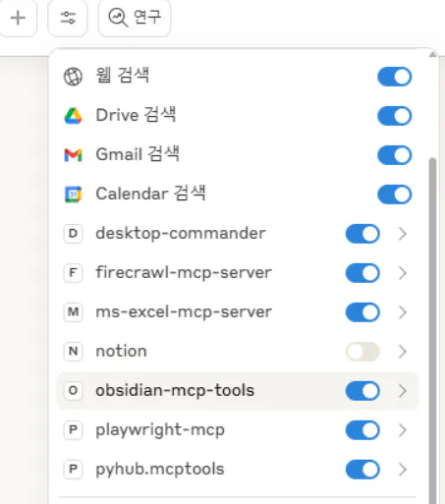Viewport: 445px width, 504px height.
Task: Expand desktop-commander tools chevron
Action: pyautogui.click(x=403, y=234)
